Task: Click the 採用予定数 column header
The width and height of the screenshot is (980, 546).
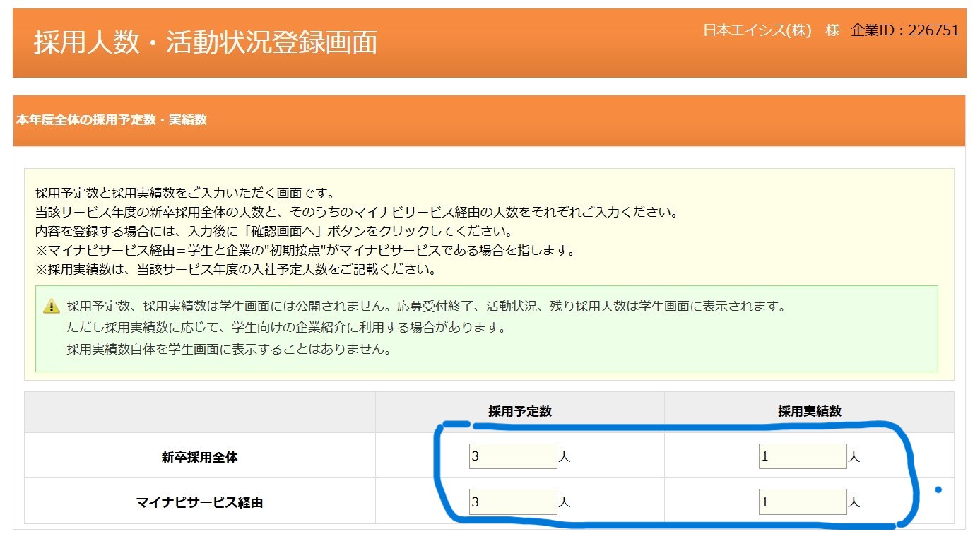Action: [519, 412]
